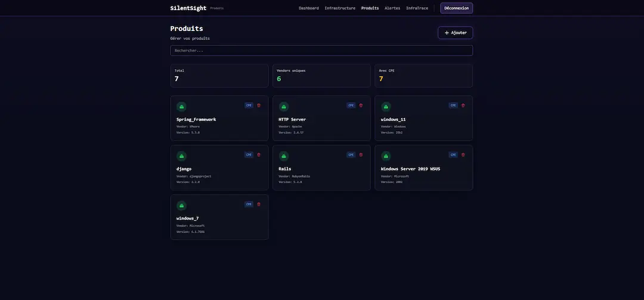The image size is (644, 300).
Task: Focus the Rechercher search field
Action: tap(321, 51)
